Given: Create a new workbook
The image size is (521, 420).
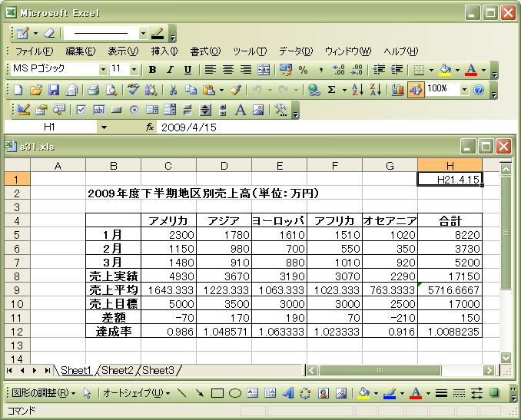Looking at the screenshot, I should point(18,90).
